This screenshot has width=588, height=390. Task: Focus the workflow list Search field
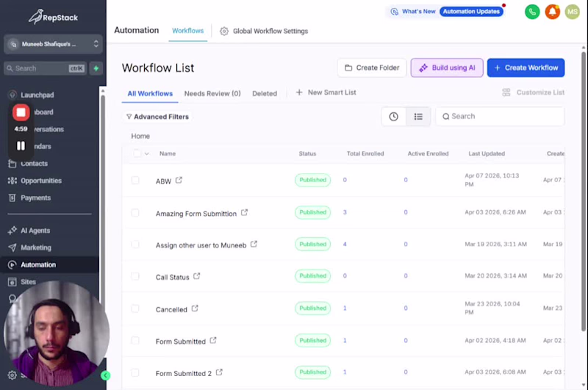pos(500,117)
